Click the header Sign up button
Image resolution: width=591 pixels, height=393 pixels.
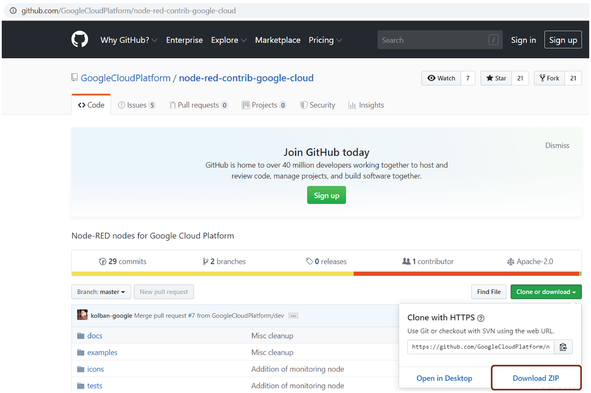(x=563, y=40)
